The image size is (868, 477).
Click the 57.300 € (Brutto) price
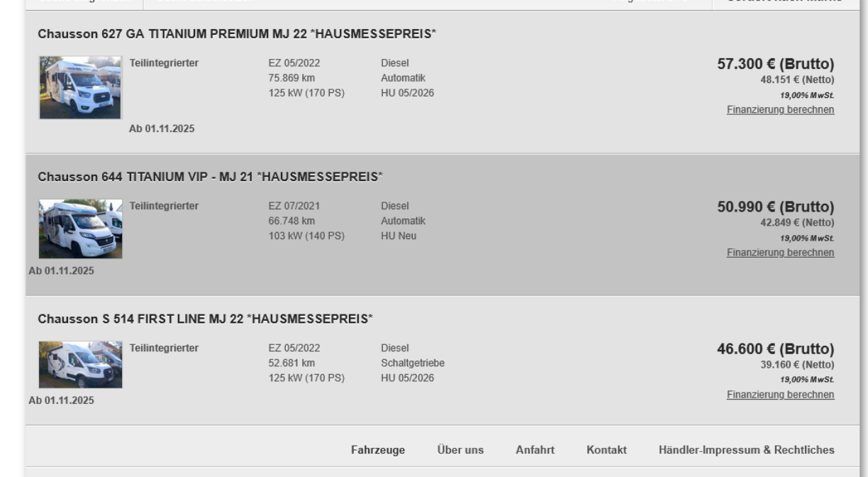tap(775, 65)
